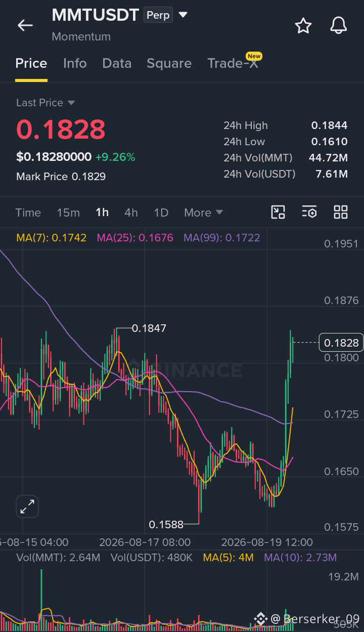
Task: Open chart indicator settings icon
Action: 309,212
